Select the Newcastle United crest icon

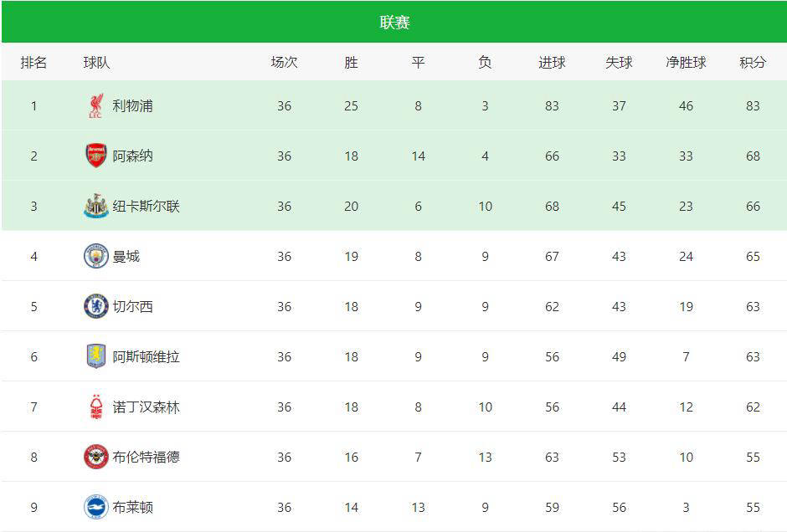point(96,206)
